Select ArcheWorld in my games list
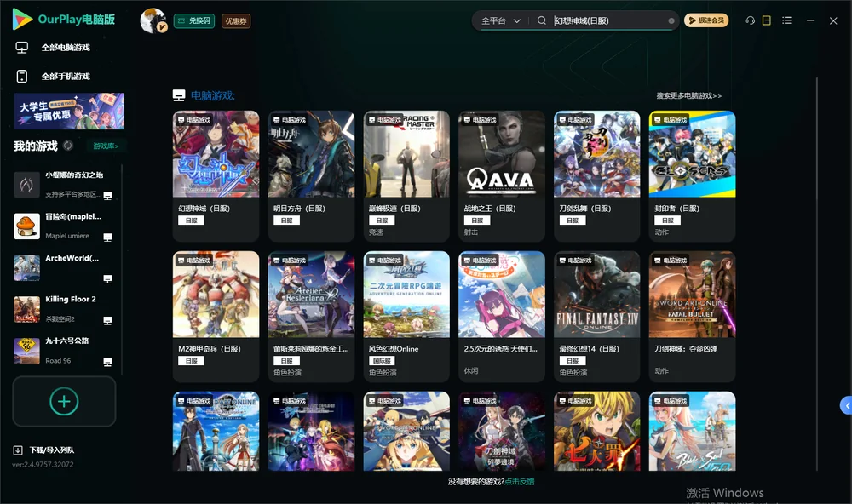Viewport: 852px width, 504px height. tap(62, 267)
